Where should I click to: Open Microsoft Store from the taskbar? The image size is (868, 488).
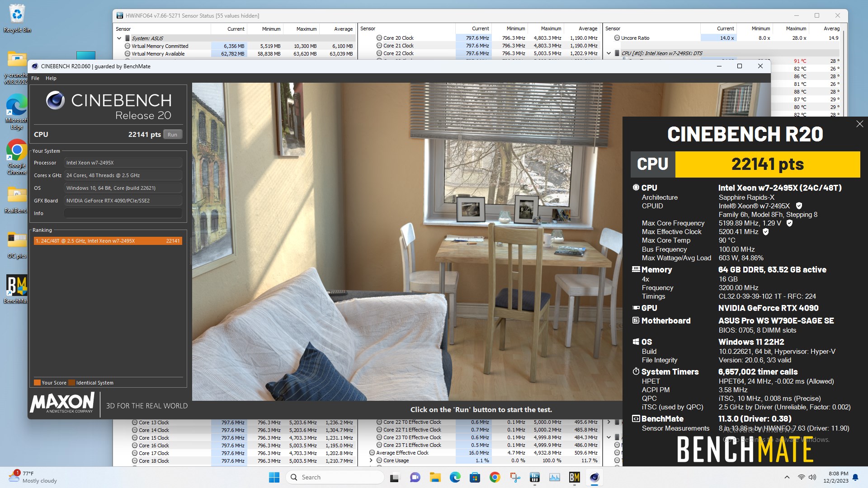click(475, 477)
